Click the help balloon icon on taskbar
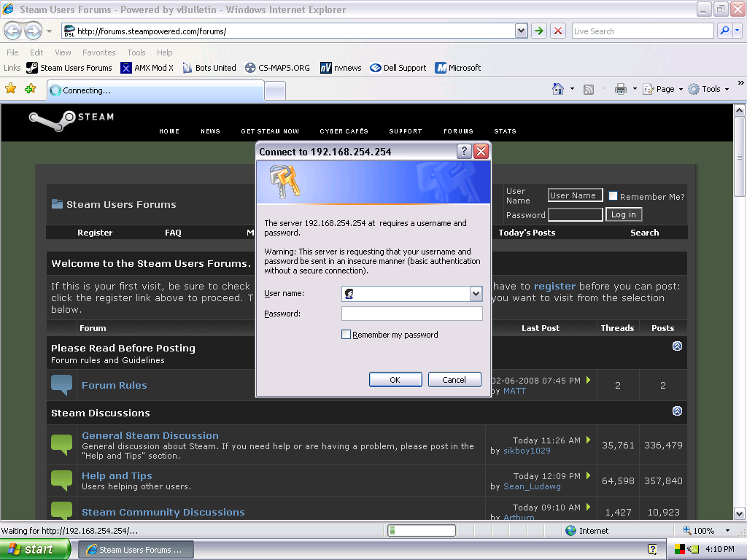This screenshot has height=560, width=747. (x=652, y=549)
